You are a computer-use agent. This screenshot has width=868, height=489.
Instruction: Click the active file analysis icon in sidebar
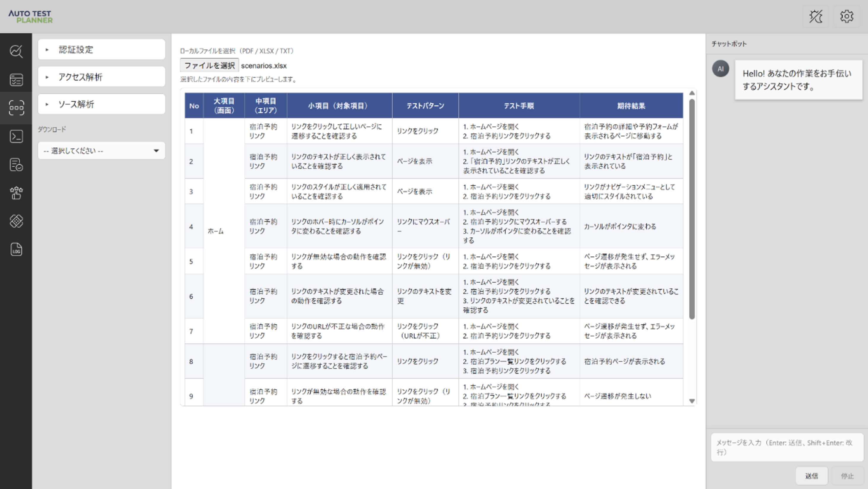click(16, 107)
